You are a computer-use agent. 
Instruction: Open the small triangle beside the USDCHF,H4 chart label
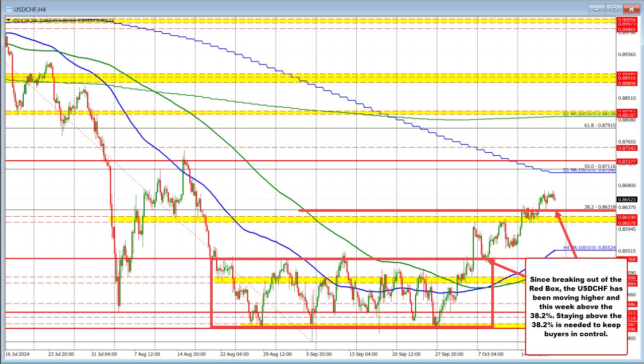[x=8, y=20]
